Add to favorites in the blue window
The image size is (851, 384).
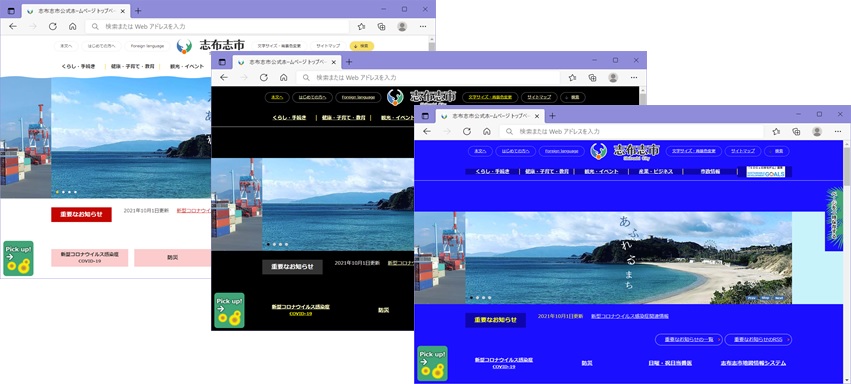[776, 132]
